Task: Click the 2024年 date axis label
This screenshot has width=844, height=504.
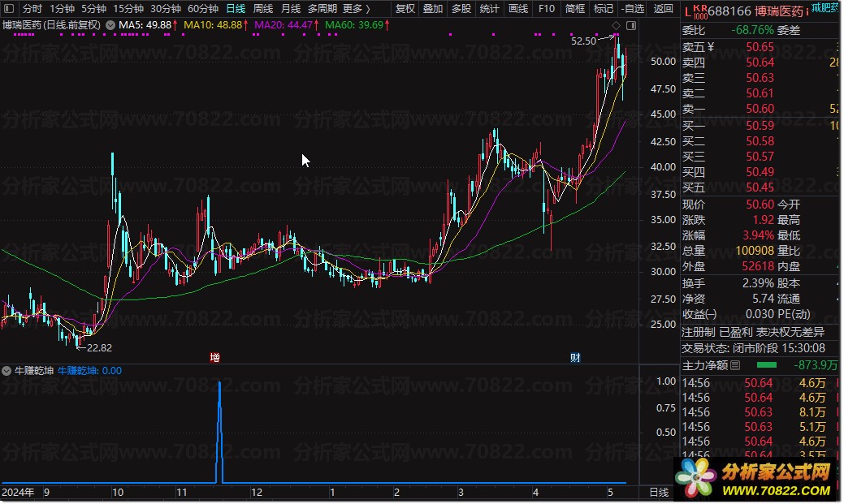Action: click(18, 492)
